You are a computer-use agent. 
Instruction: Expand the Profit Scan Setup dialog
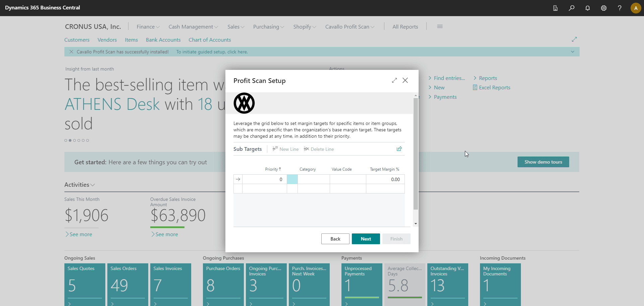pos(394,80)
